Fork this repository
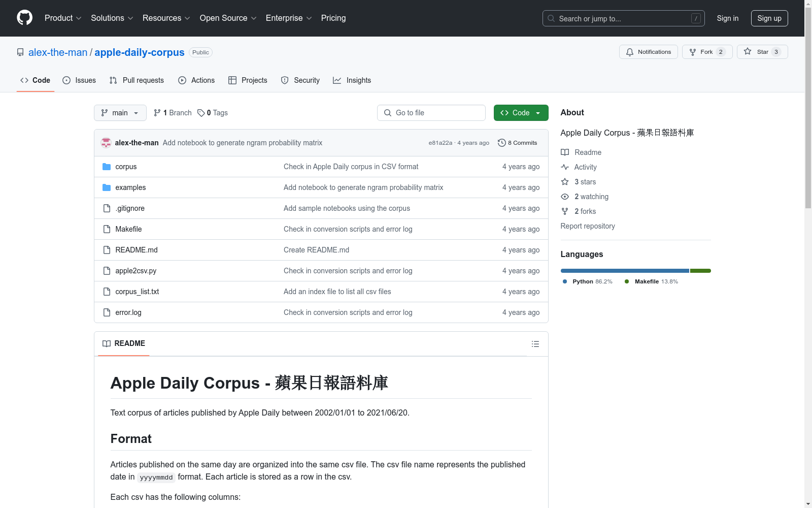 point(707,52)
